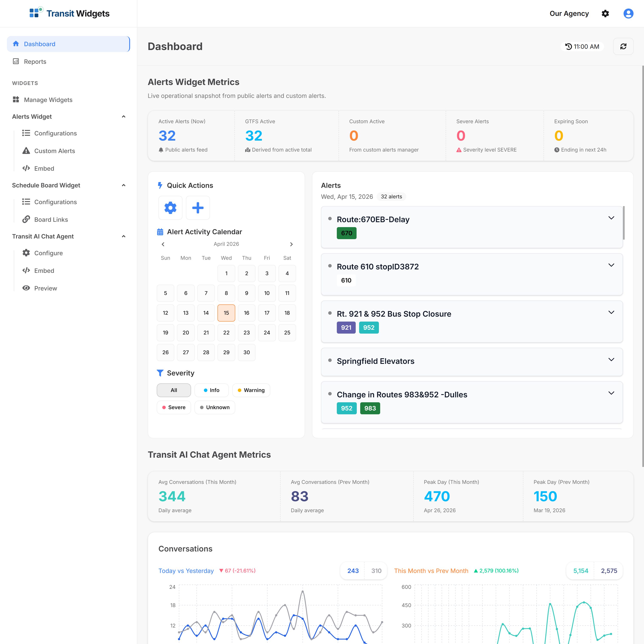Click the Quick Actions gear button
644x644 pixels.
tap(170, 208)
